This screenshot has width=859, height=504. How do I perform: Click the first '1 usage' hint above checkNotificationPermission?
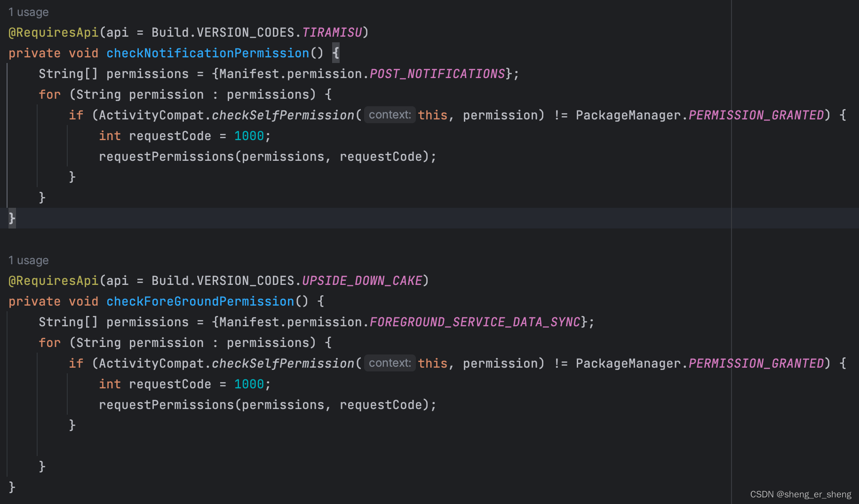coord(28,12)
